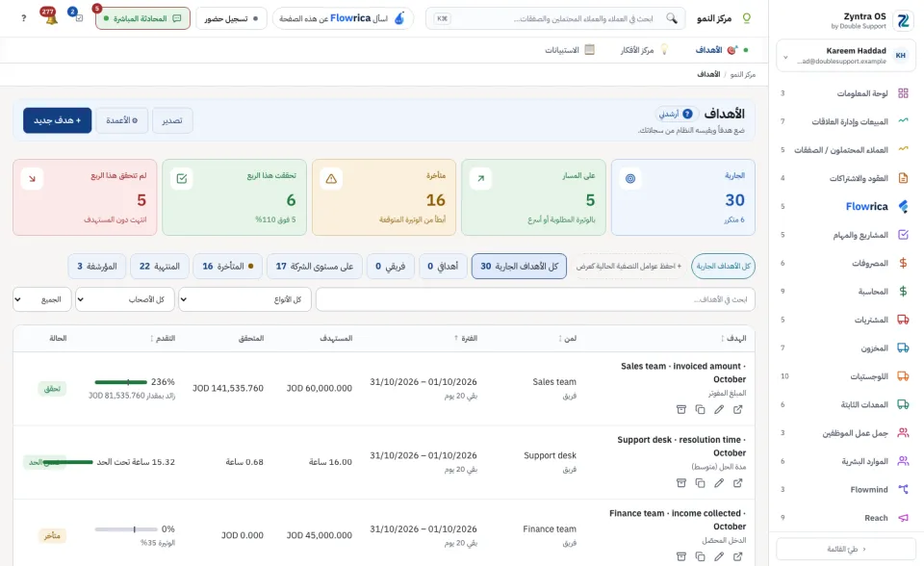Screen dimensions: 924x566
Task: Sort table by الهدف column
Action: pos(733,339)
